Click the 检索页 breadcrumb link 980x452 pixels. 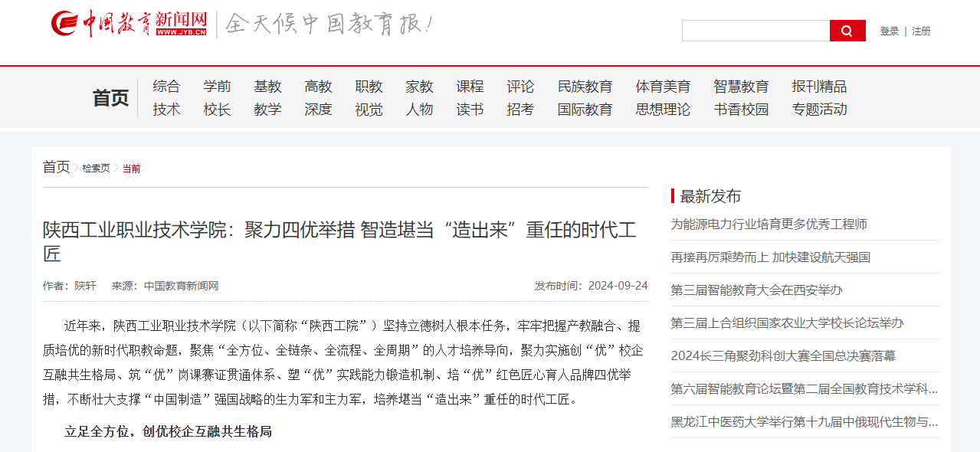point(96,169)
